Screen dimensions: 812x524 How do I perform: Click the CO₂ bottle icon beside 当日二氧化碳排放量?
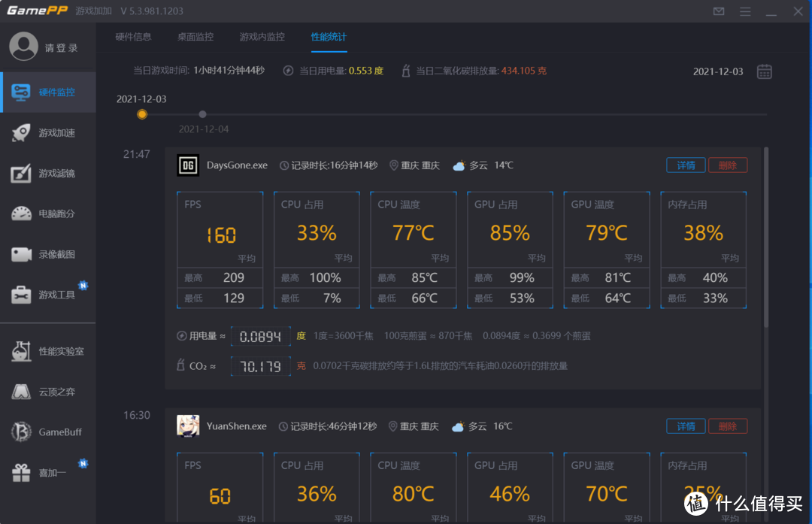tap(406, 71)
